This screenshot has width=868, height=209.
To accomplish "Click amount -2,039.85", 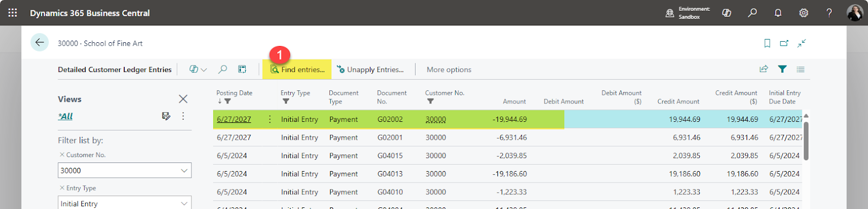I will point(512,155).
